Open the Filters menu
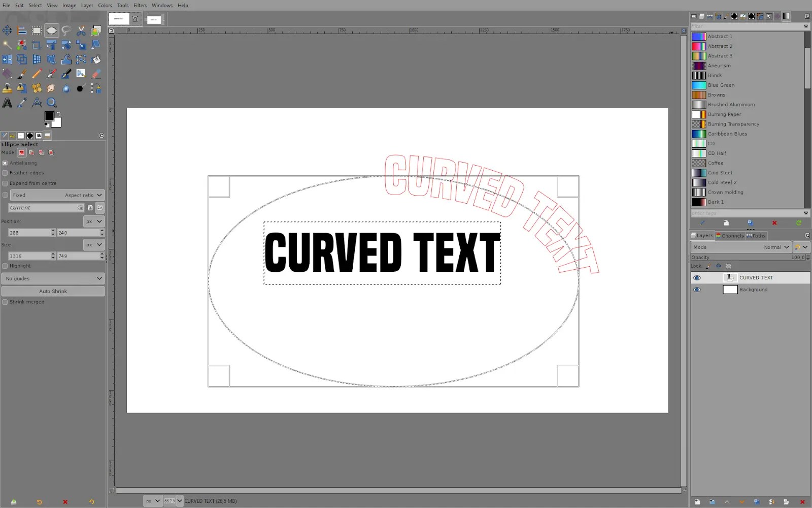Viewport: 812px width, 508px height. point(140,5)
